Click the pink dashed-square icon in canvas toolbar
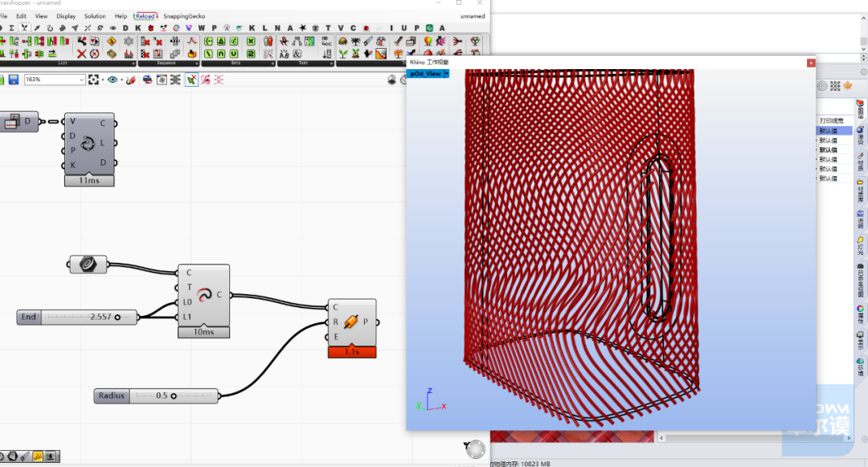This screenshot has width=868, height=467. [219, 80]
